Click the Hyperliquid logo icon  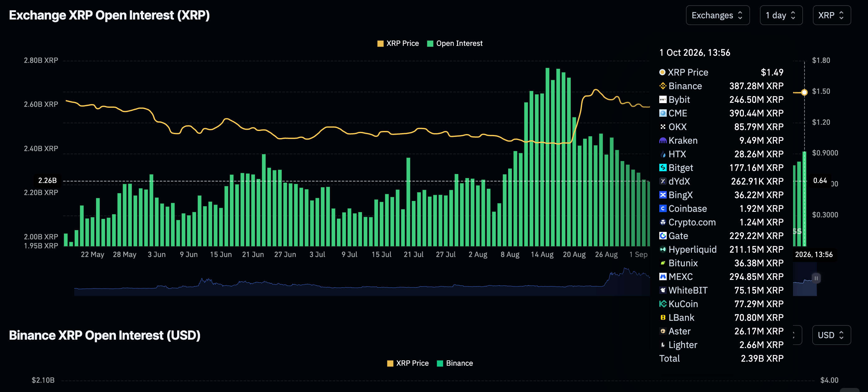662,250
